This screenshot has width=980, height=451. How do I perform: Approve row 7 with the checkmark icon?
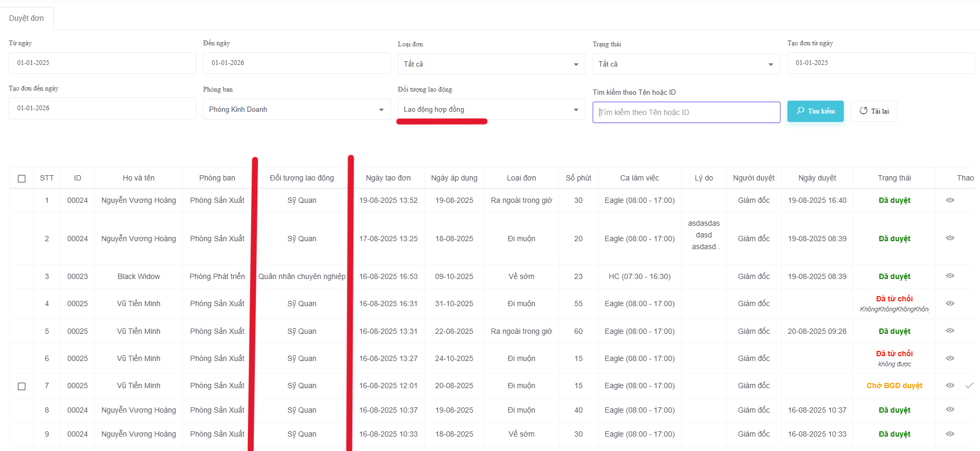tap(969, 386)
